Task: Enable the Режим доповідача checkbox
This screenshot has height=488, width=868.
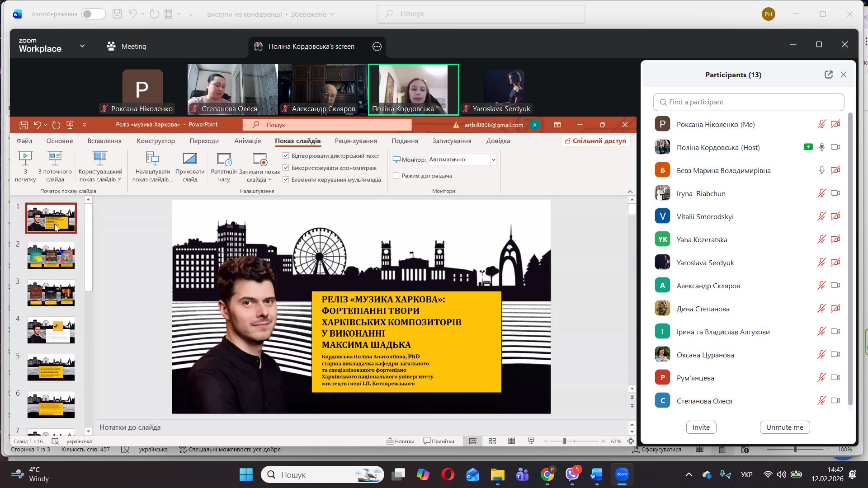Action: click(x=396, y=176)
